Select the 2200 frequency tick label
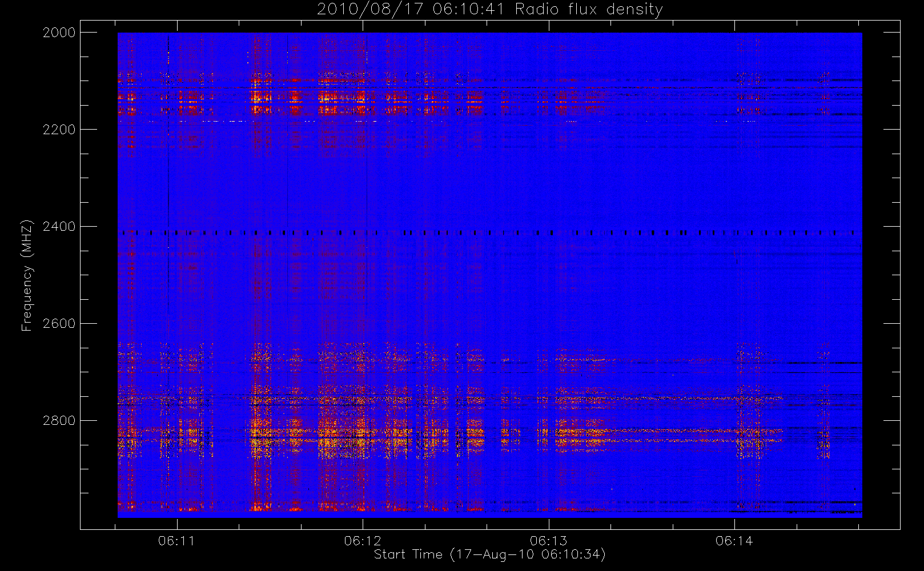 [59, 130]
